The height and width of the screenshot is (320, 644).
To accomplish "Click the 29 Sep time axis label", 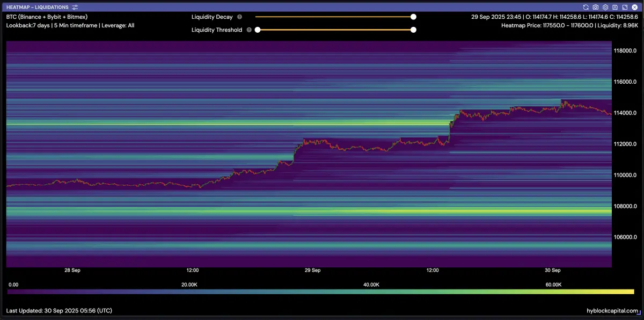I will 312,270.
